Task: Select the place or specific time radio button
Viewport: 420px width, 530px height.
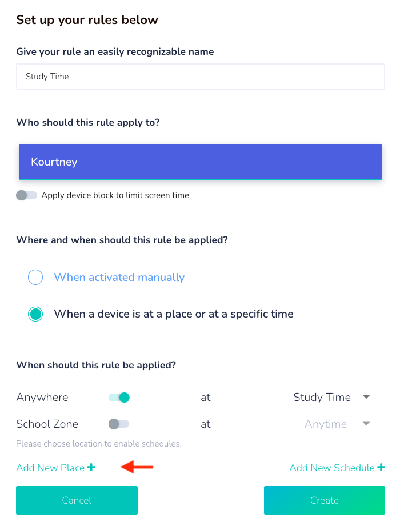Action: click(x=35, y=314)
